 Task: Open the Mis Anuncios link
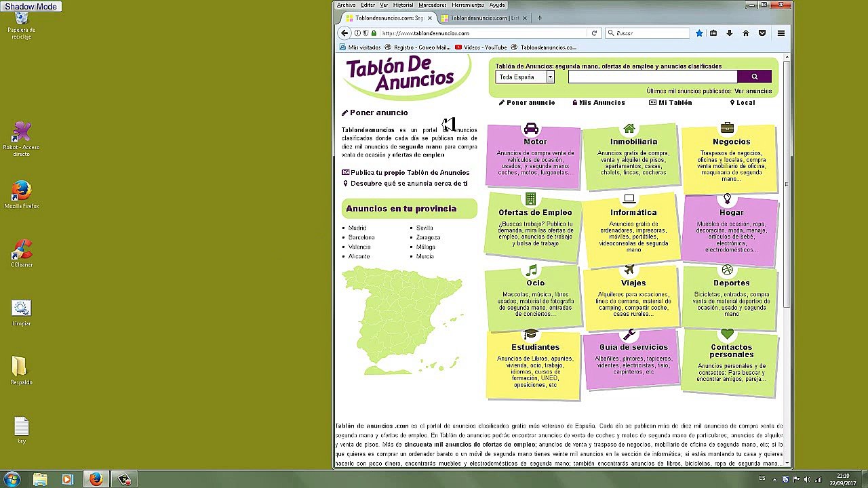click(599, 102)
